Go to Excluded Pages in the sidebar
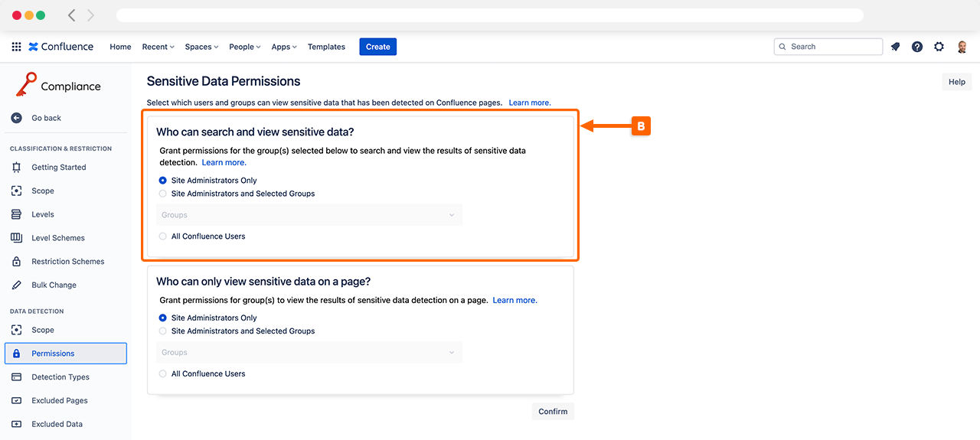980x440 pixels. point(59,401)
